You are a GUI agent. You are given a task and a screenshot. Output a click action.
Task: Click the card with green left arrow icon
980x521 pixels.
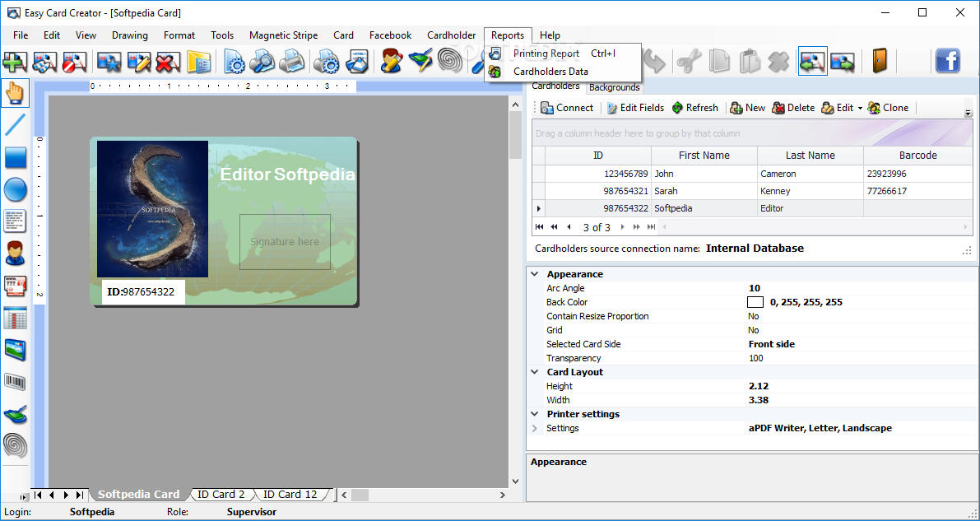812,61
